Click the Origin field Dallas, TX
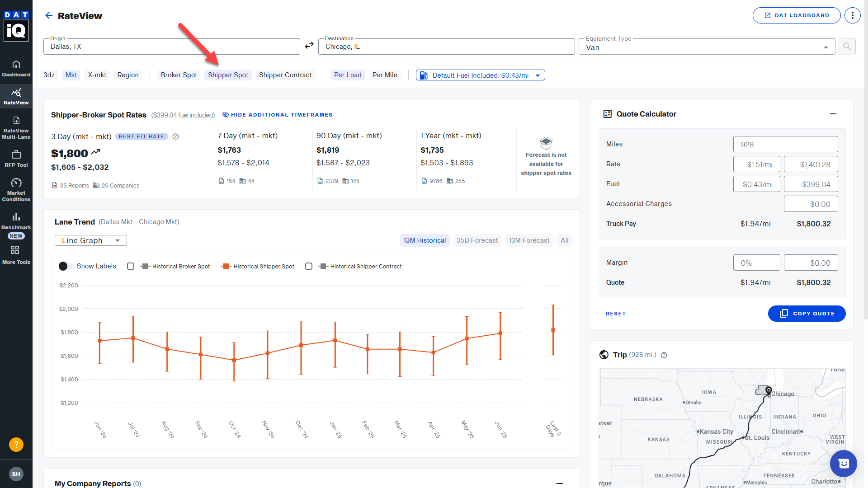The width and height of the screenshot is (868, 488). pos(172,47)
